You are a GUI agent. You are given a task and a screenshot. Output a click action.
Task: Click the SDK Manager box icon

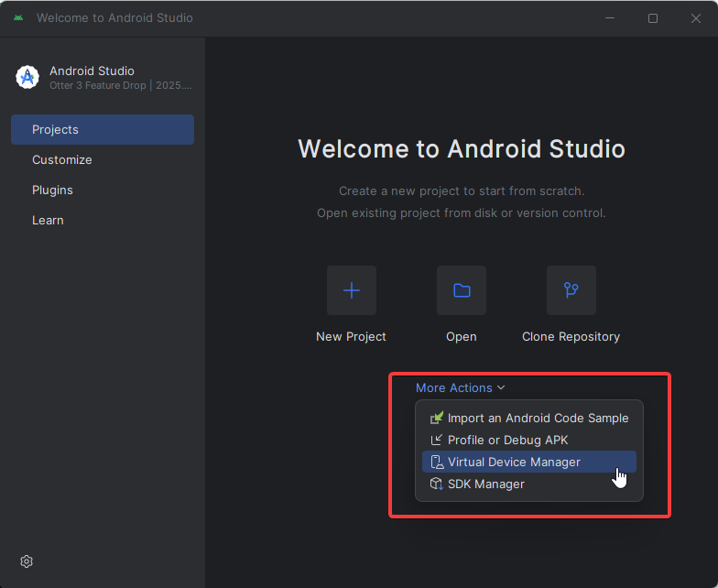(436, 484)
